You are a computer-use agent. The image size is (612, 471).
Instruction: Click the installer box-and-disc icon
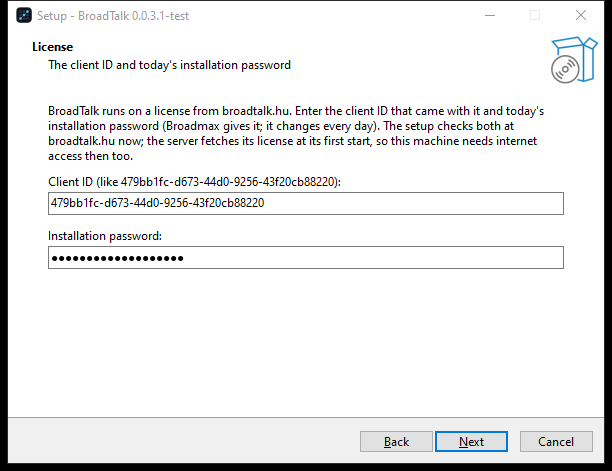coord(574,60)
